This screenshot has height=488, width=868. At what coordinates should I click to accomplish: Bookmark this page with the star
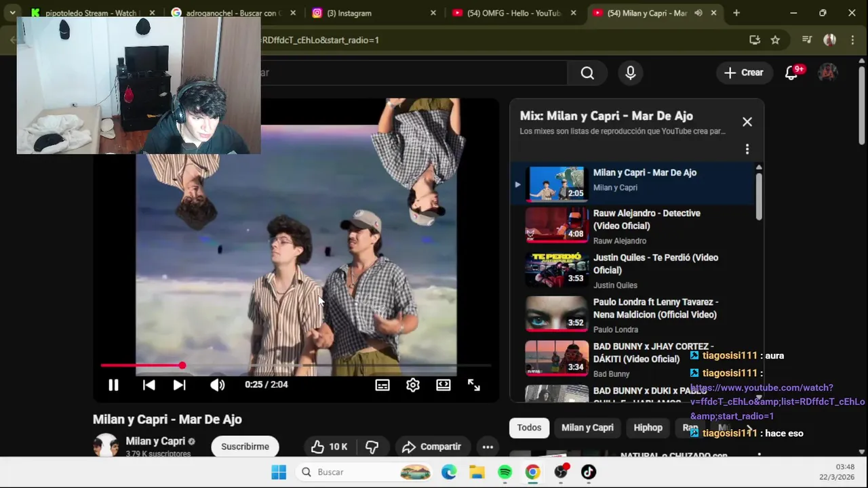[775, 40]
